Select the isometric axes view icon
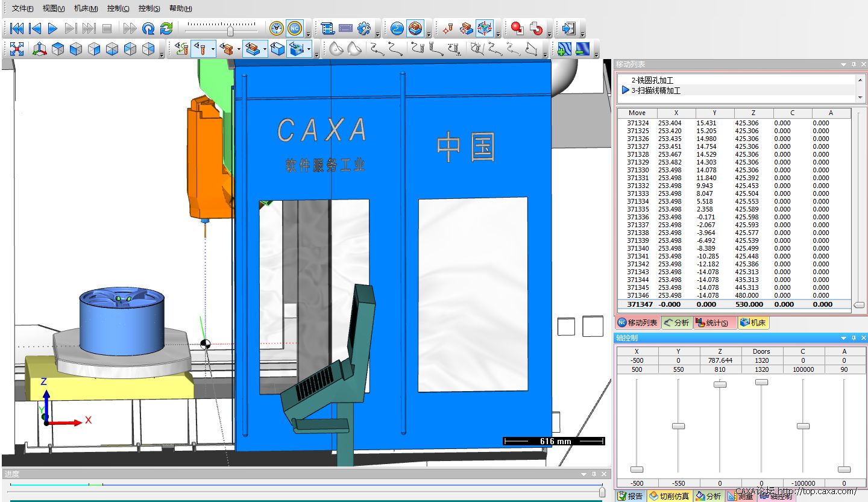This screenshot has width=868, height=502. point(40,49)
